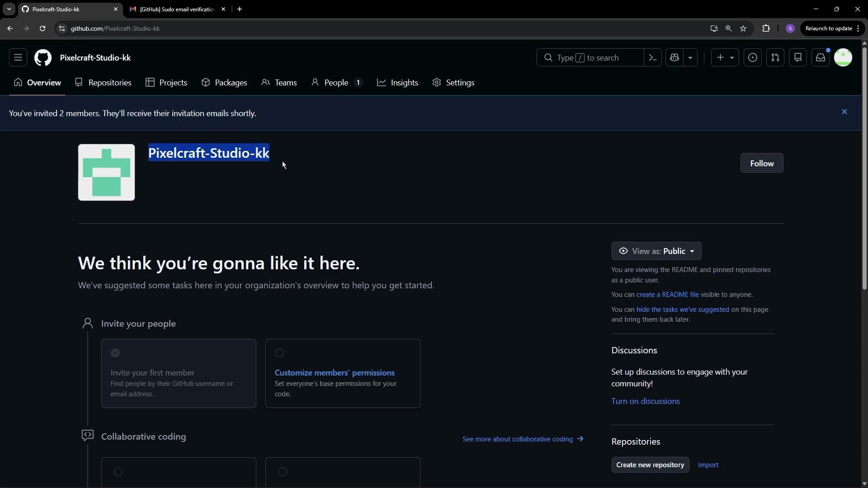Click the organization avatar image
868x488 pixels.
click(106, 173)
